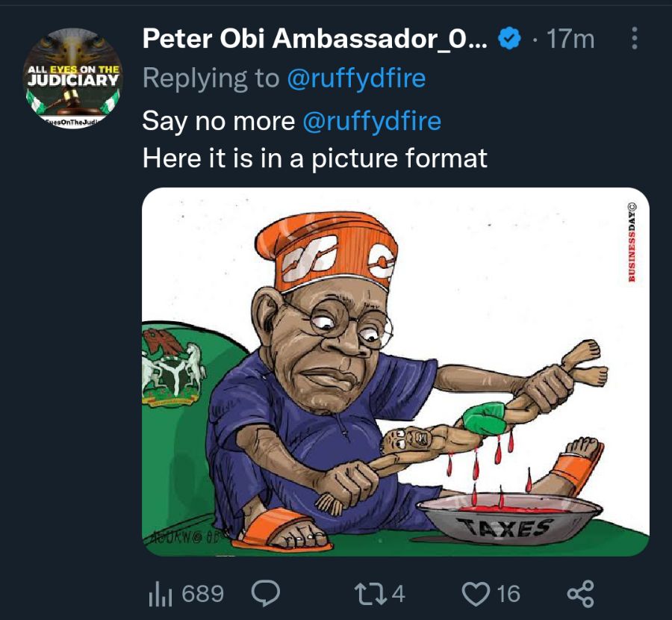Click the 'Say no more' text
This screenshot has height=620, width=672.
[219, 121]
